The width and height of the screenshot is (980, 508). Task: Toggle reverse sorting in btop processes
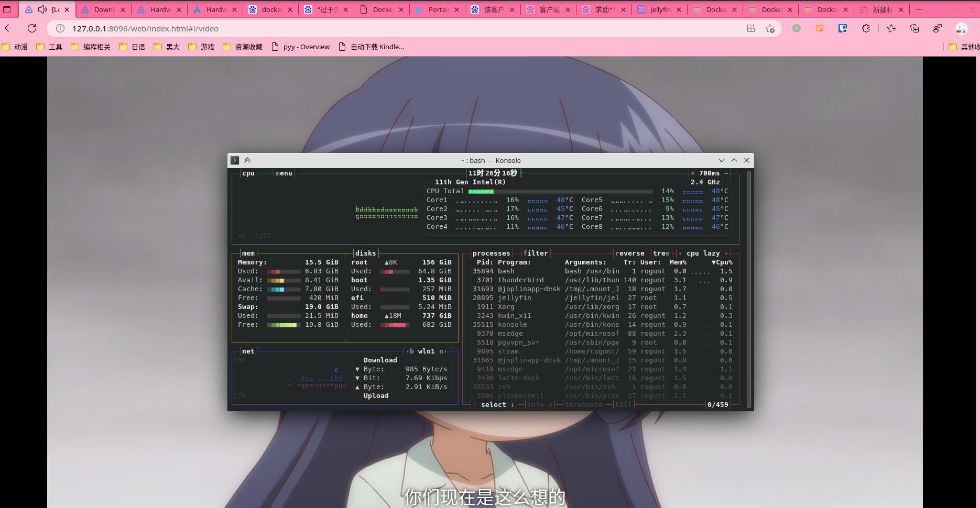(x=629, y=253)
